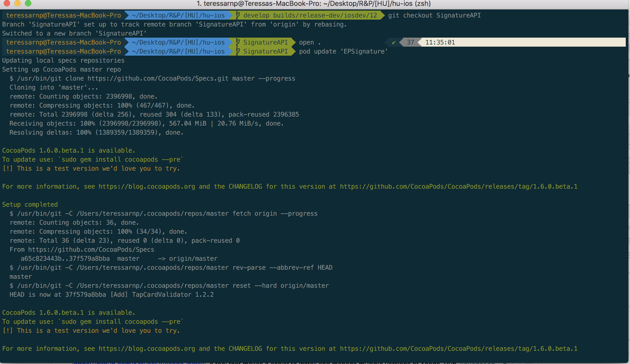
Task: Click the git branch icon beside "develop"
Action: [237, 15]
